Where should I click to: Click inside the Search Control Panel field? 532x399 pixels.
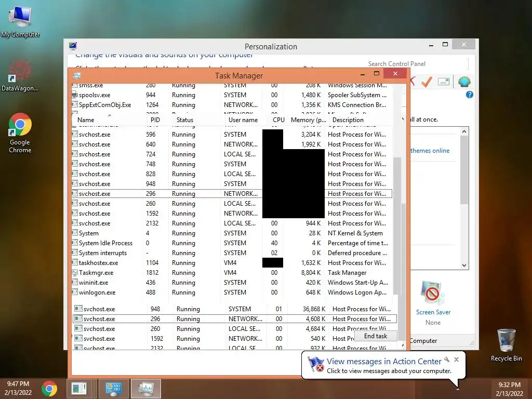[416, 64]
